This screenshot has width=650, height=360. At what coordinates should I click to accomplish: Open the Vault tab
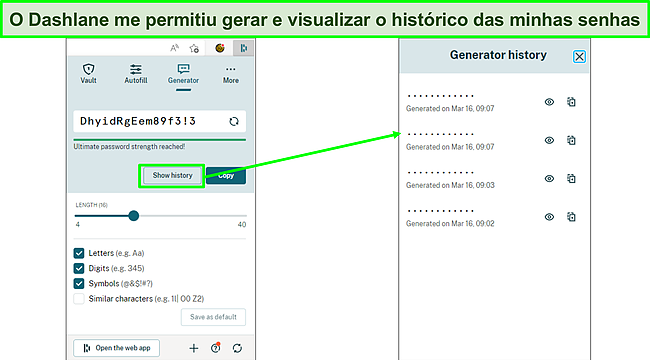click(x=88, y=74)
